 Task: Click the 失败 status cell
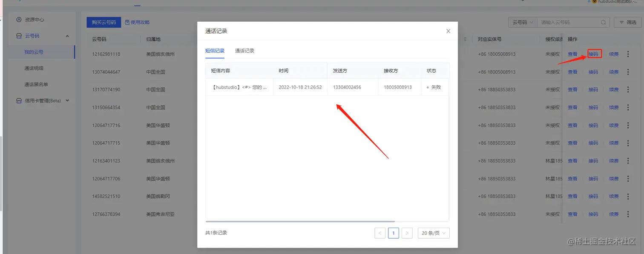[x=434, y=87]
